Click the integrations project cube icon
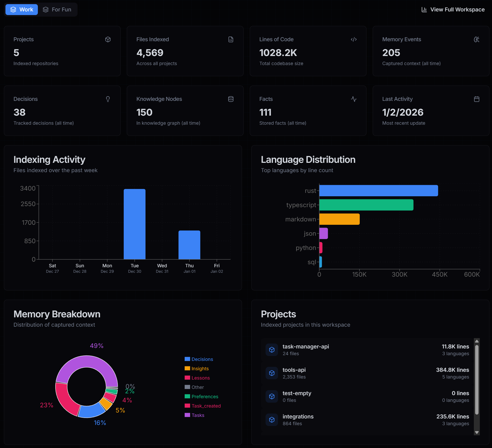Viewport: 492px width, 448px height. point(272,420)
